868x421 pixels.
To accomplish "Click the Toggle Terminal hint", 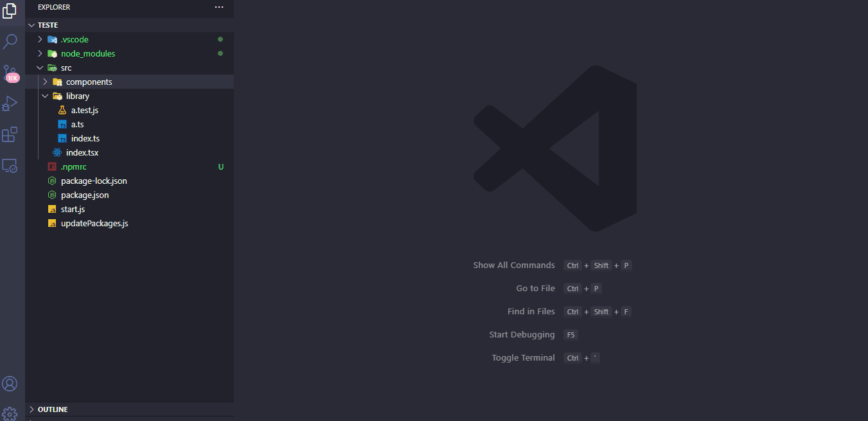I will pyautogui.click(x=523, y=357).
